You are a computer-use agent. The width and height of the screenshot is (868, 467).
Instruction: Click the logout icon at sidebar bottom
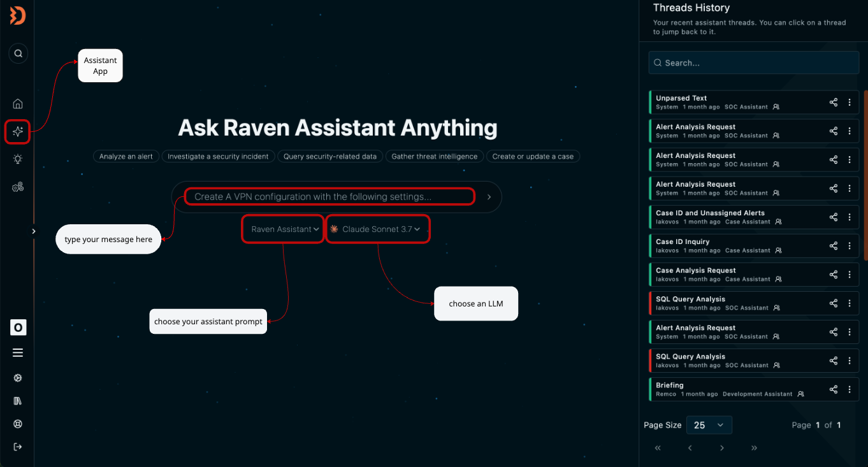(x=18, y=447)
